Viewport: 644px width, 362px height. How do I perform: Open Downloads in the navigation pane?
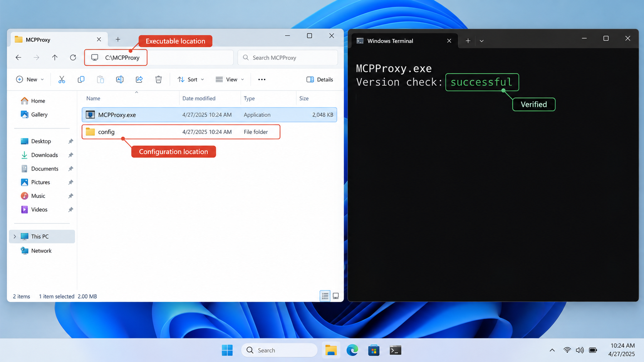point(44,155)
